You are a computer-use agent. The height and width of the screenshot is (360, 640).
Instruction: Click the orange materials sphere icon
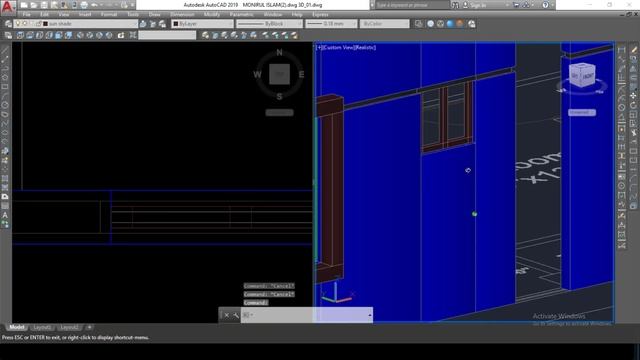click(x=460, y=24)
